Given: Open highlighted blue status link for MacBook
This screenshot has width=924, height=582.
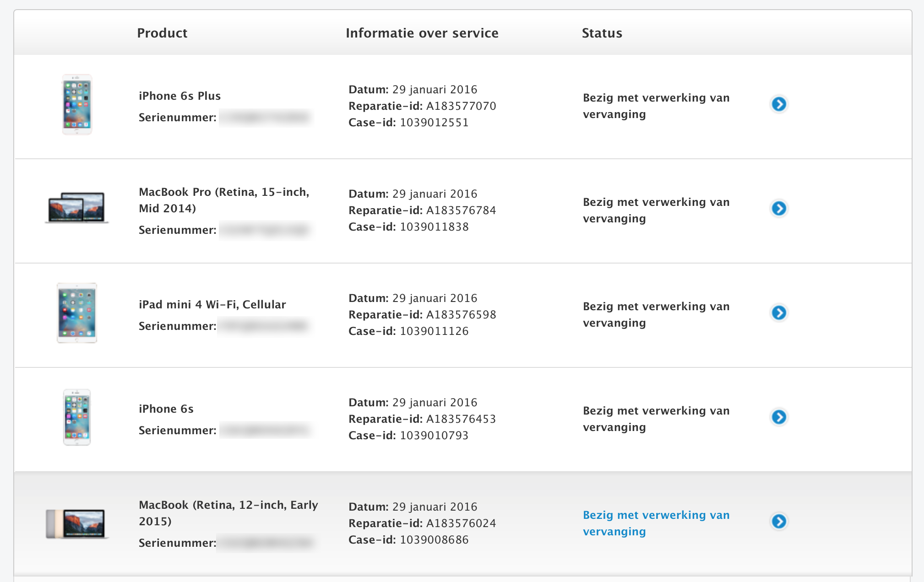Looking at the screenshot, I should [656, 523].
